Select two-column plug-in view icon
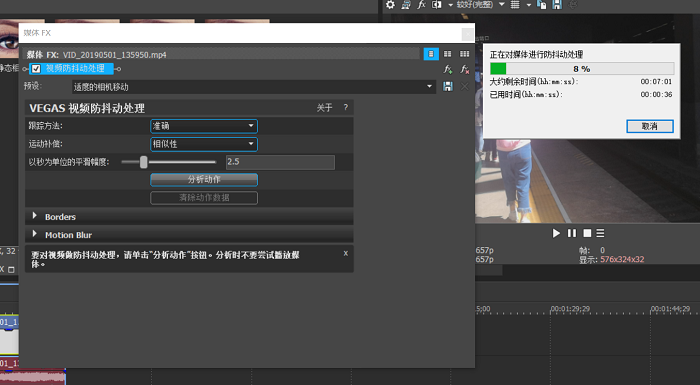Screen dimensions: 700x385 click(447, 54)
